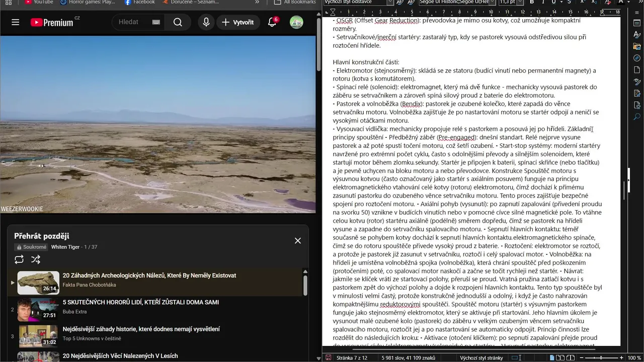Toggle Italic formatting in Writer
This screenshot has height=362, width=644.
(543, 3)
